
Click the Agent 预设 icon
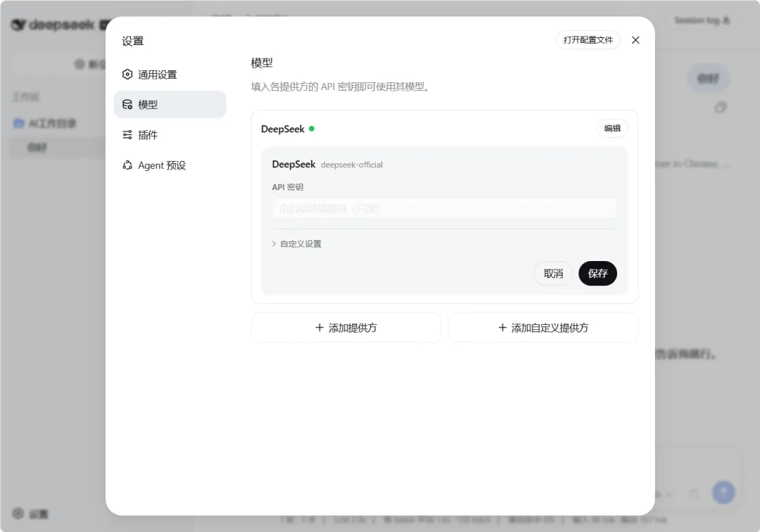(127, 165)
